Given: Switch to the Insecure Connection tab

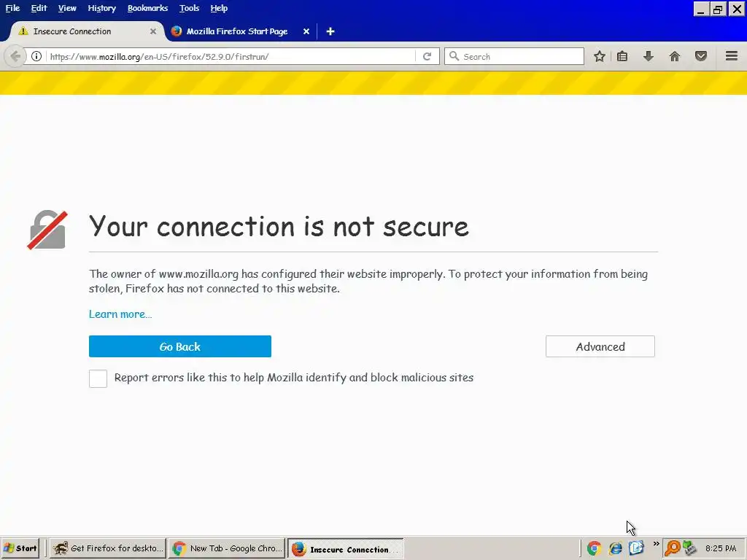Looking at the screenshot, I should pos(86,31).
